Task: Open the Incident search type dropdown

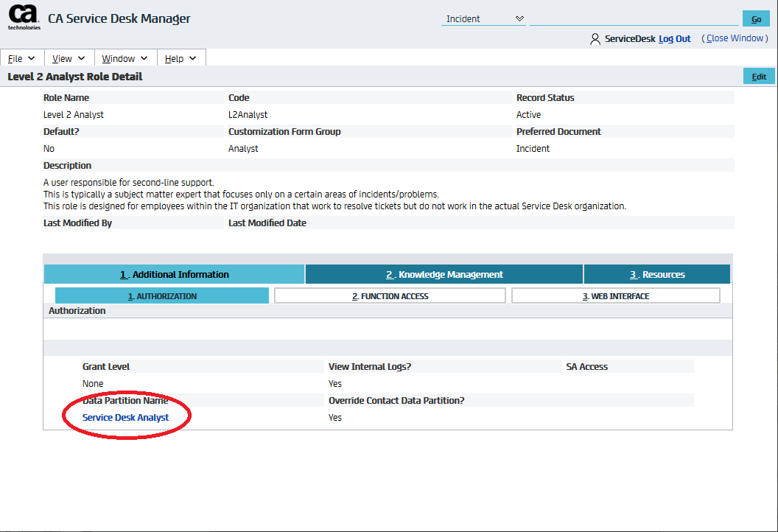Action: coord(483,19)
